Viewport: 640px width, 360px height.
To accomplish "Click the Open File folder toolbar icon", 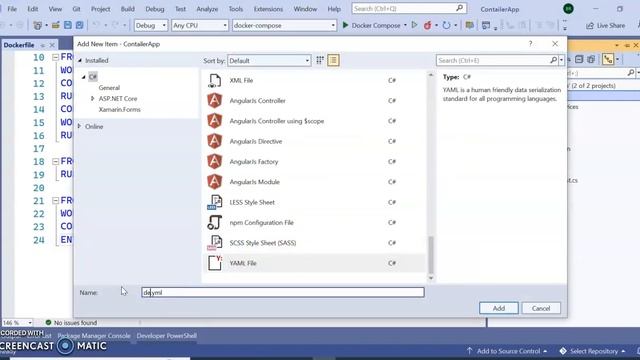I will click(x=56, y=25).
